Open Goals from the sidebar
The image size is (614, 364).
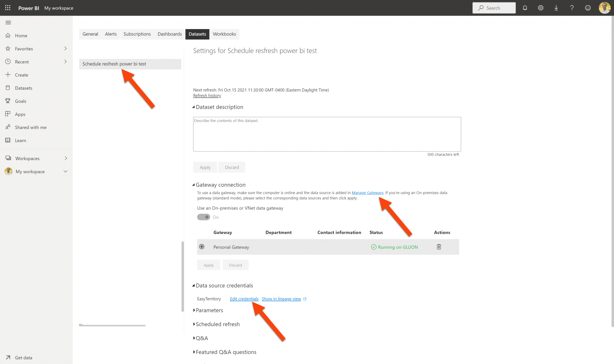pos(20,101)
